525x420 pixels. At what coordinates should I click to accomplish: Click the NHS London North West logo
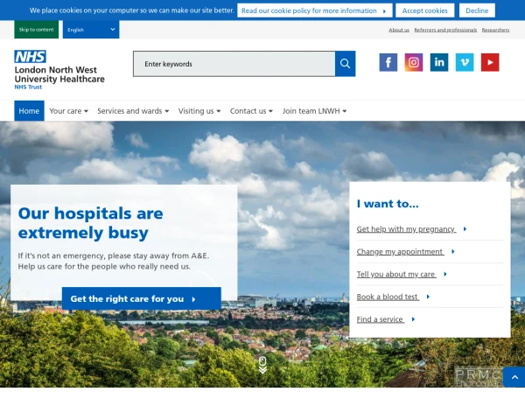(x=59, y=70)
